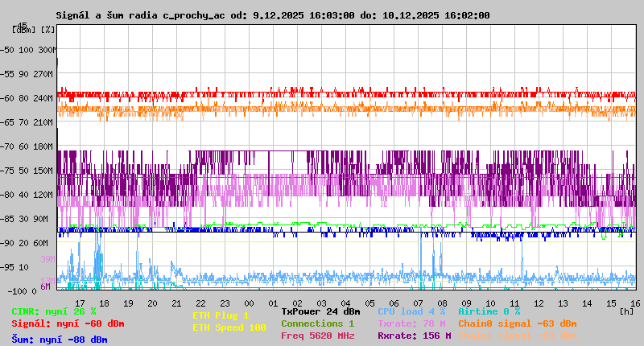Click the CPU load legend entry
The width and height of the screenshot is (644, 346).
411,311
